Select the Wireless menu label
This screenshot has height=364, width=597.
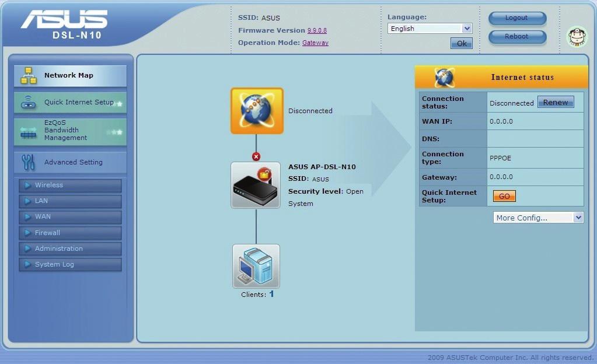[x=49, y=185]
